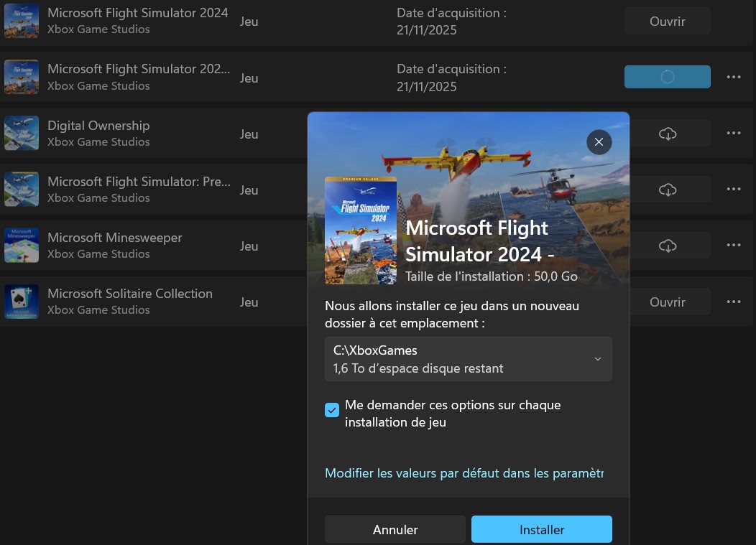The width and height of the screenshot is (756, 545).
Task: Close the install dialog with the X button
Action: point(599,142)
